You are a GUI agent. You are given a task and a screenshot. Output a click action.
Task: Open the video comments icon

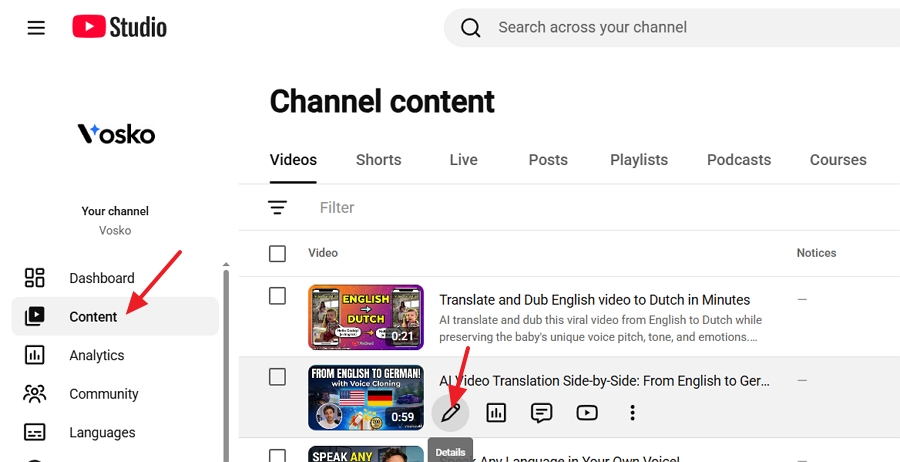click(541, 413)
